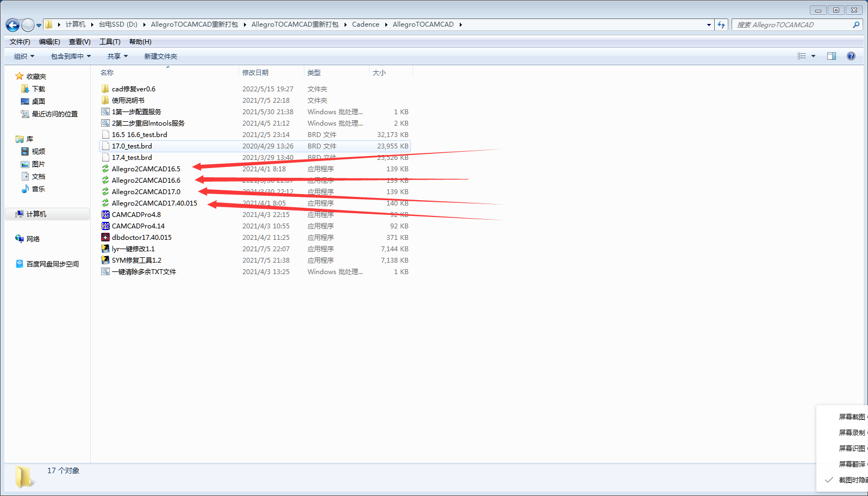Select the CAMCADPro4.14 application icon

(105, 226)
